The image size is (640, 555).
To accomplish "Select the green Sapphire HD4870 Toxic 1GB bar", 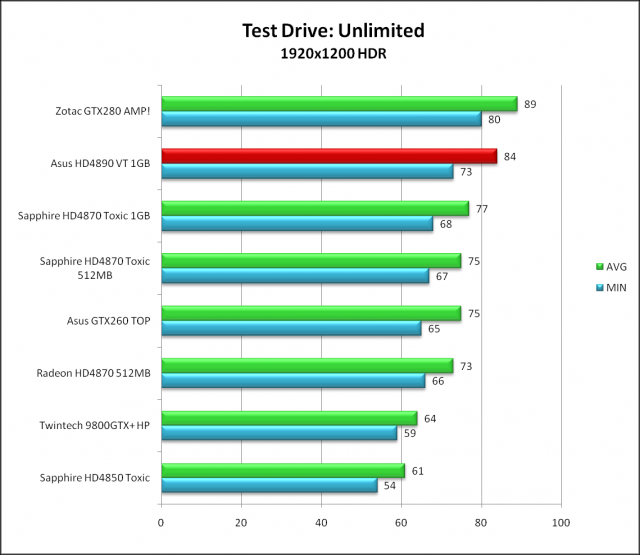I will pos(315,209).
